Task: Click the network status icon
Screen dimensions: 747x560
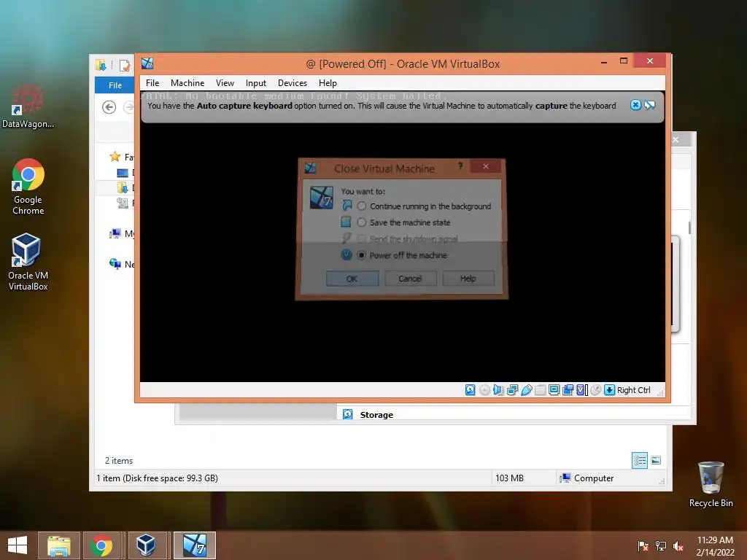Action: click(x=512, y=390)
